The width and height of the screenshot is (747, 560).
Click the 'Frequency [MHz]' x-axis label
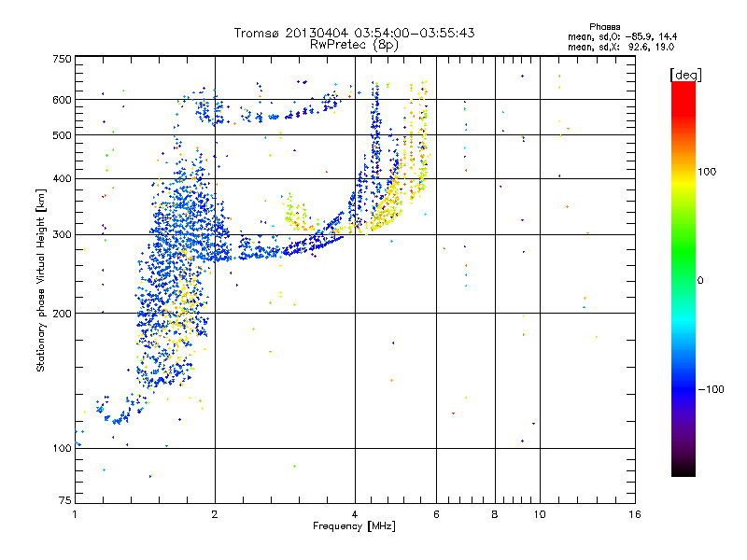[x=354, y=526]
